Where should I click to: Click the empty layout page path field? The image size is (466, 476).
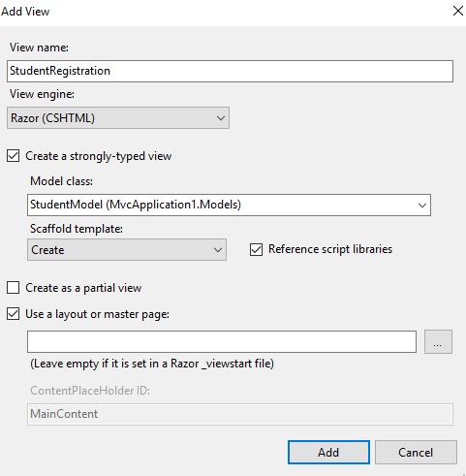222,341
